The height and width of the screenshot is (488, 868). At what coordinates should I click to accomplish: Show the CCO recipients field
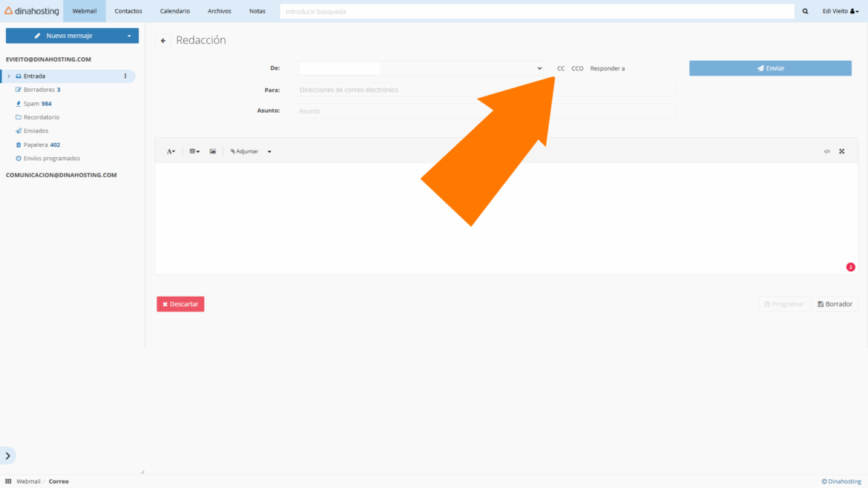coord(577,67)
